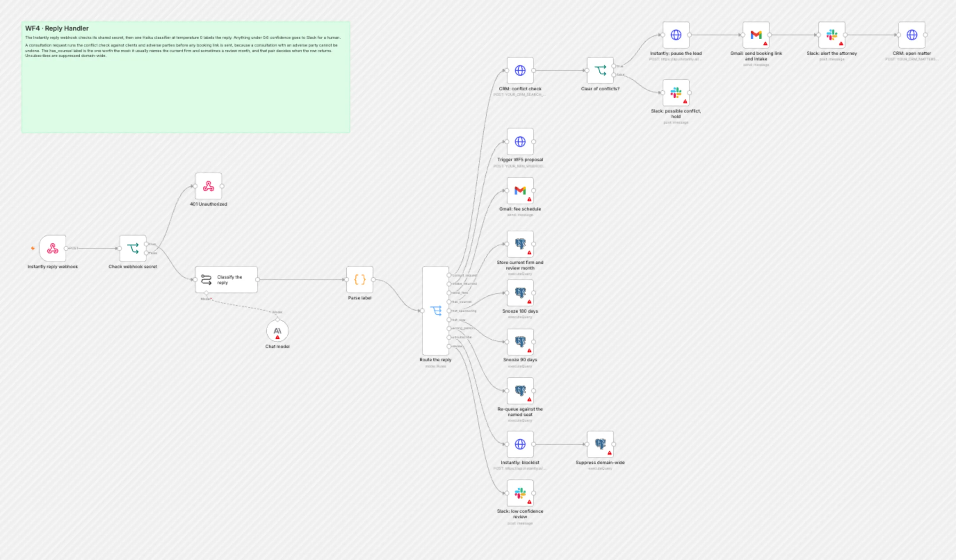Open the Check webhook secret IF node
Screen dimensions: 956x560
pos(133,248)
